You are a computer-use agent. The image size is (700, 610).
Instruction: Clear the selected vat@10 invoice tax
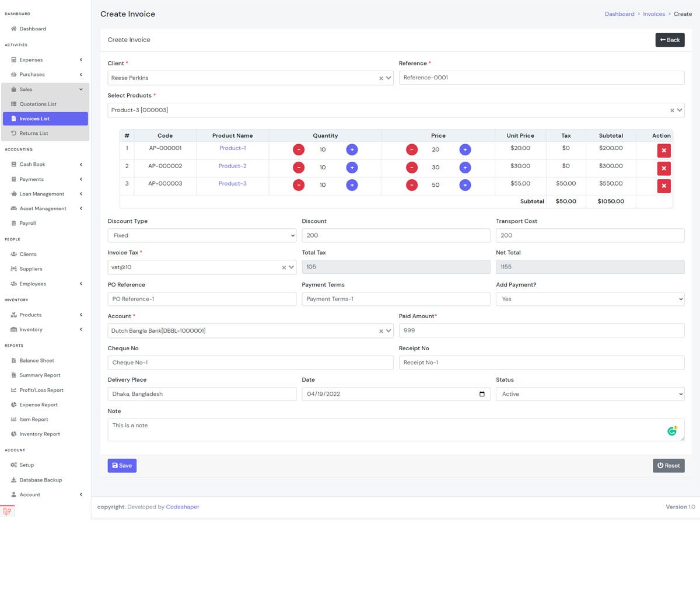coord(284,267)
